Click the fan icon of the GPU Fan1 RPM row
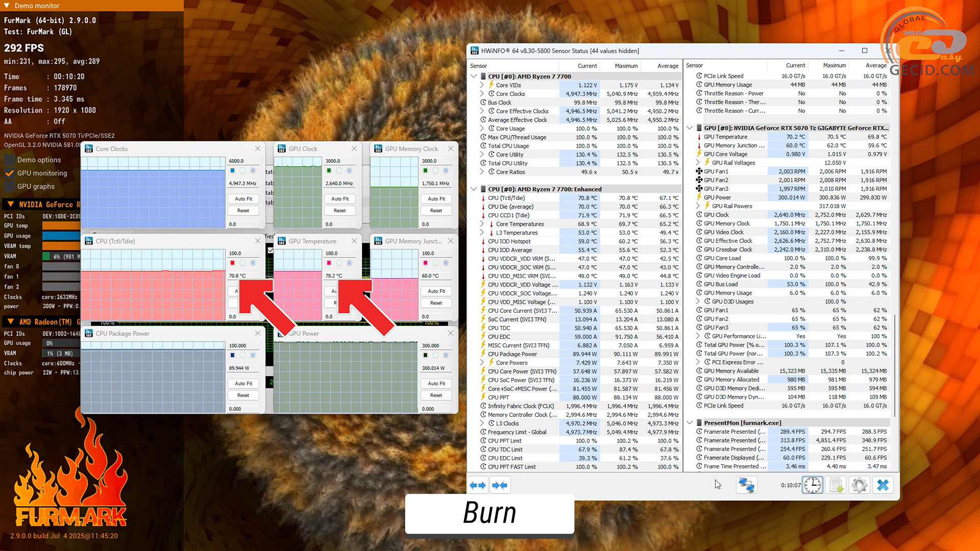980x551 pixels. click(x=699, y=171)
